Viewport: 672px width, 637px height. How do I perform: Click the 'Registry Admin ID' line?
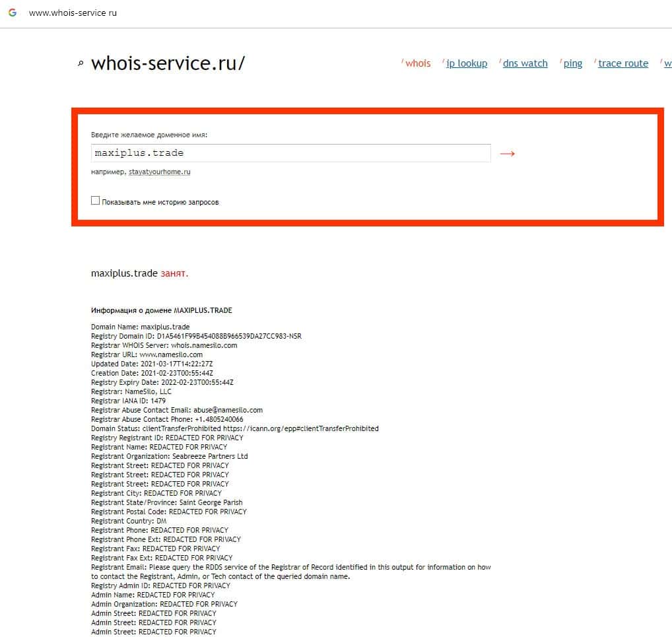(160, 586)
